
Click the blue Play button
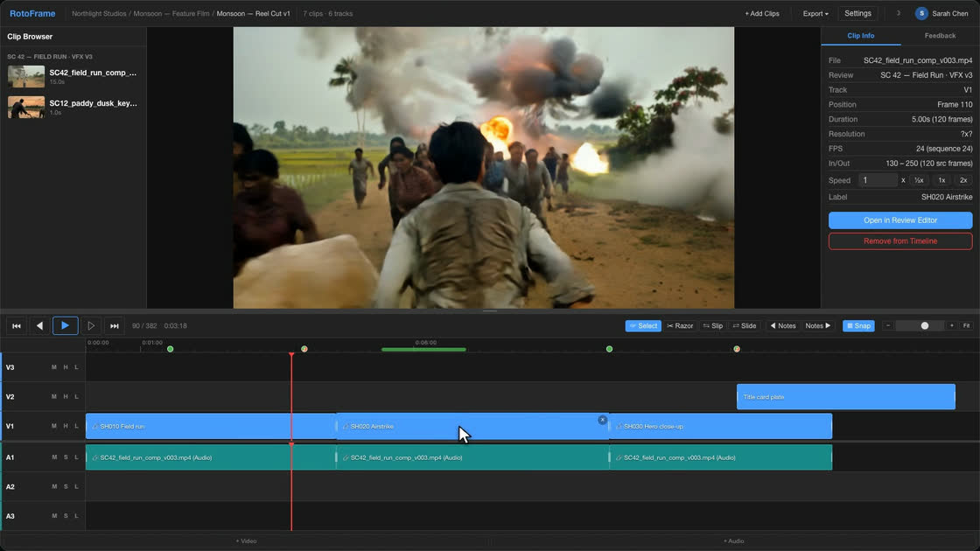pos(65,325)
